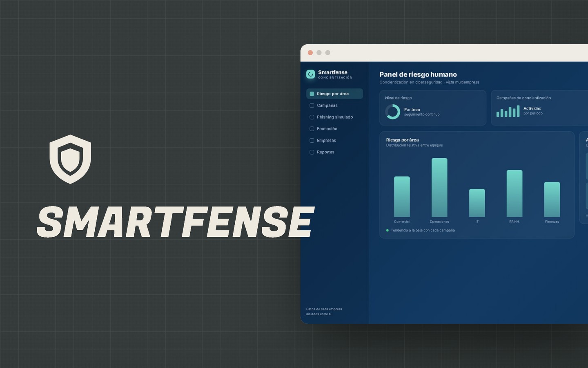Viewport: 588px width, 368px height.
Task: Select the Finanzas bar in chart
Action: tap(552, 200)
